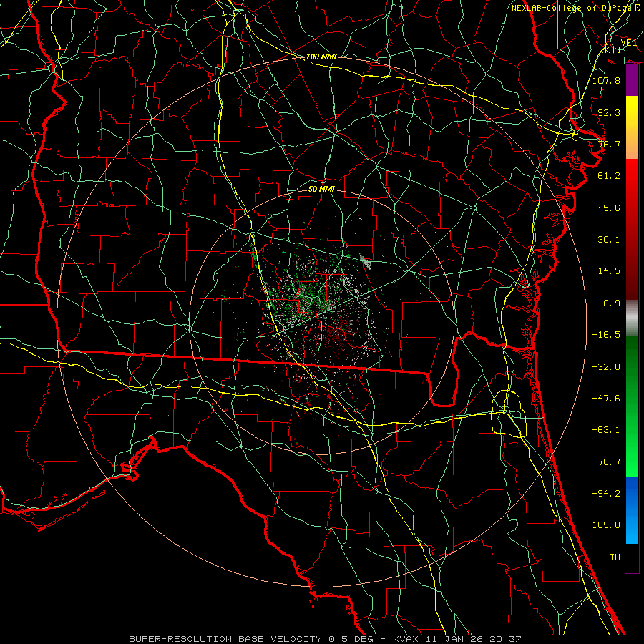The image size is (644, 644).
Task: Click the "76.7" scale value
Action: pyautogui.click(x=609, y=144)
